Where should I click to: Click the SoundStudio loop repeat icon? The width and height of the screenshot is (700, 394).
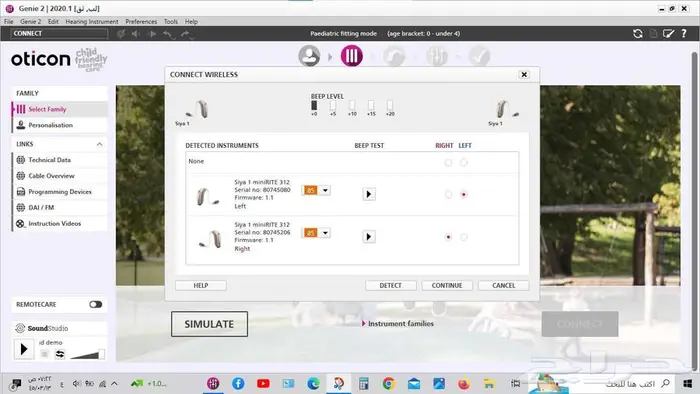[60, 354]
